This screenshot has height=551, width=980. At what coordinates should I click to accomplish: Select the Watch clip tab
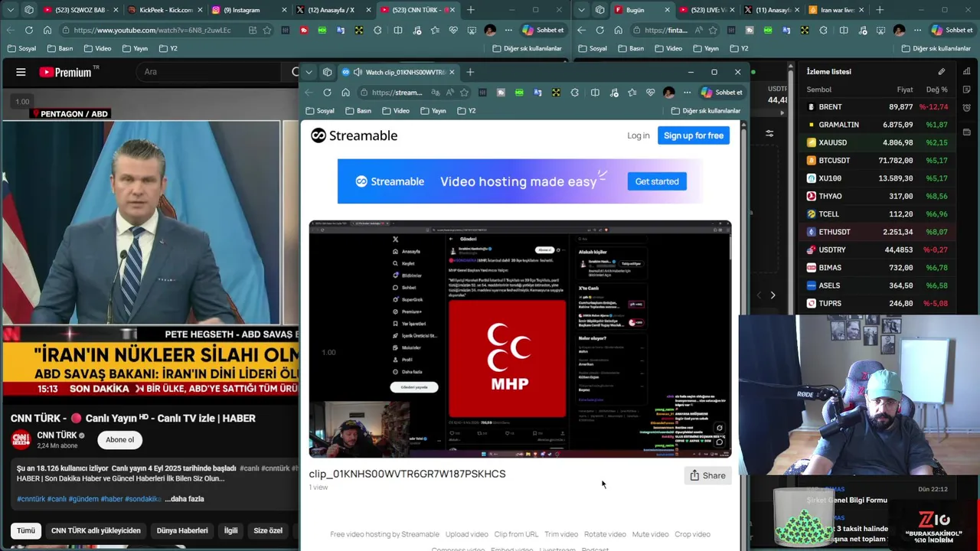[x=399, y=72]
